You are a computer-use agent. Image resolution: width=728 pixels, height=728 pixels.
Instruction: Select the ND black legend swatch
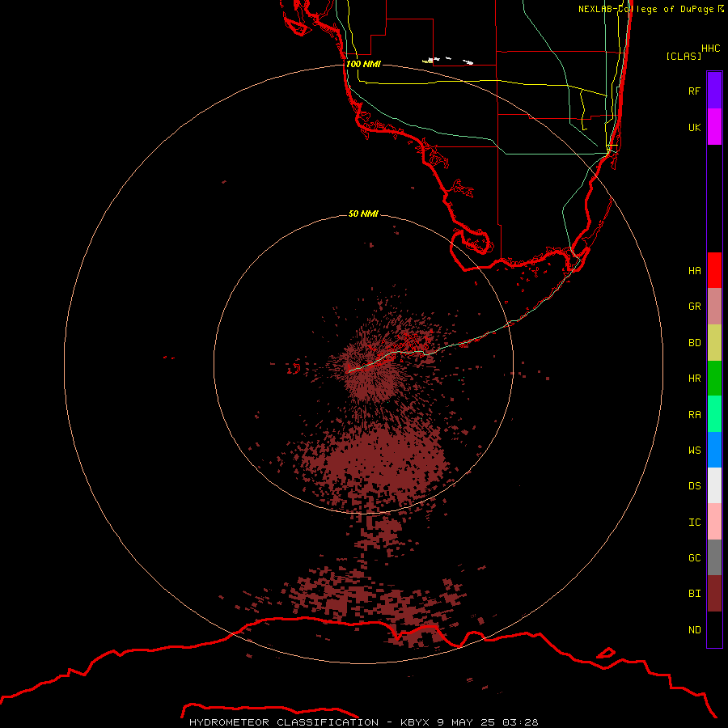point(714,629)
